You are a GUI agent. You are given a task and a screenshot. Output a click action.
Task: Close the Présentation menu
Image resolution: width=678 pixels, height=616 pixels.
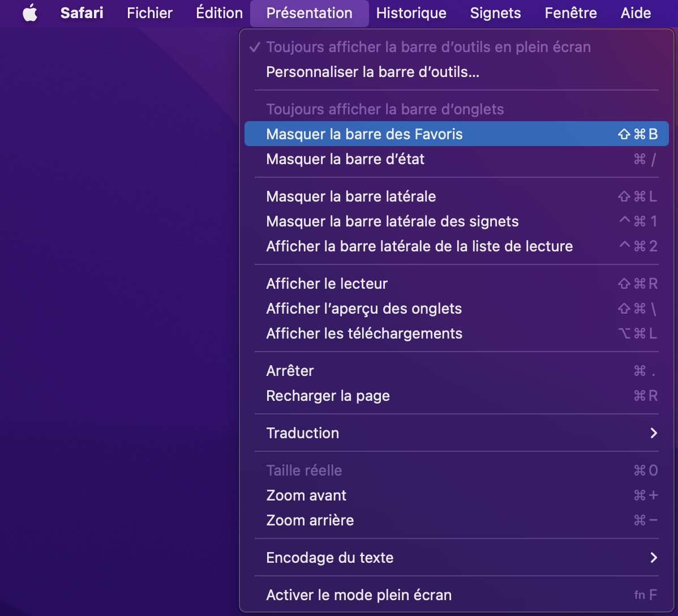coord(309,13)
